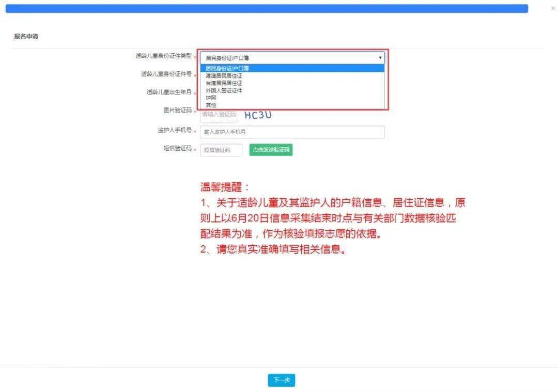Click the 监护人手机号 field label

click(x=175, y=130)
